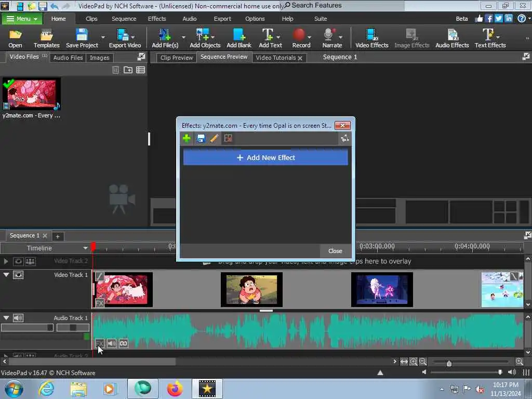532x399 pixels.
Task: Click the Steven close-up clip on Video Track 1
Action: coord(251,289)
